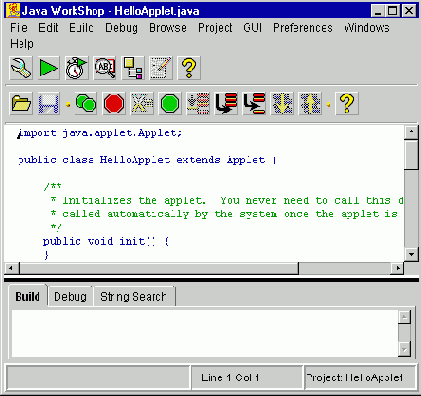
Task: Click the horizontal scrollbar right arrow
Action: click(397, 268)
